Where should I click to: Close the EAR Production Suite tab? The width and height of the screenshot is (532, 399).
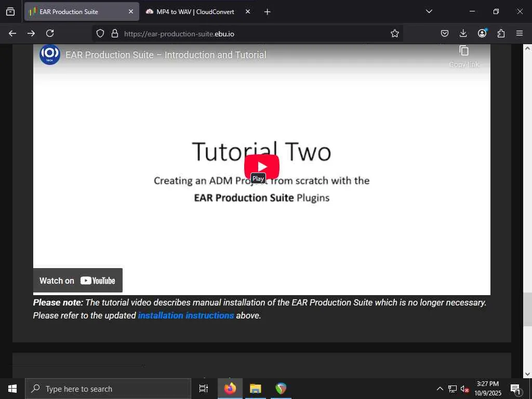point(131,11)
